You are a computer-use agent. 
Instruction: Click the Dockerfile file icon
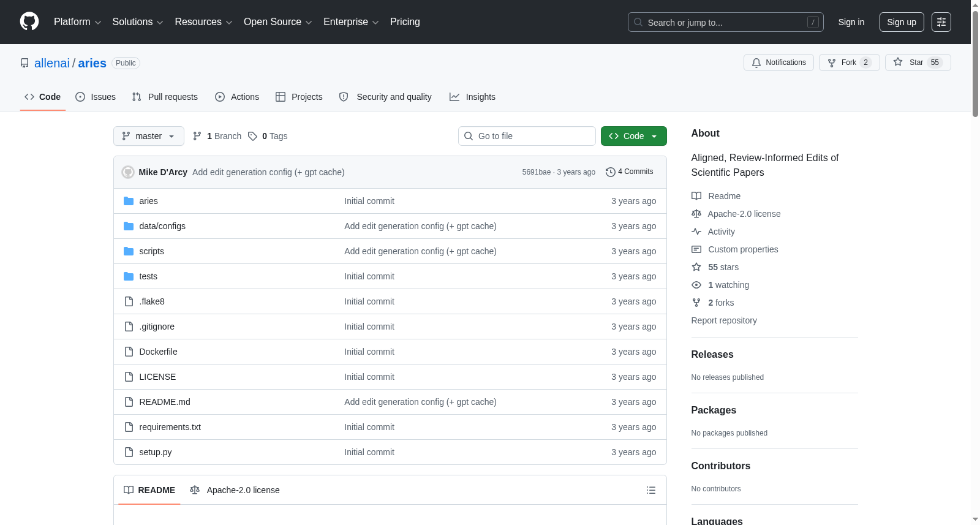[x=129, y=352]
